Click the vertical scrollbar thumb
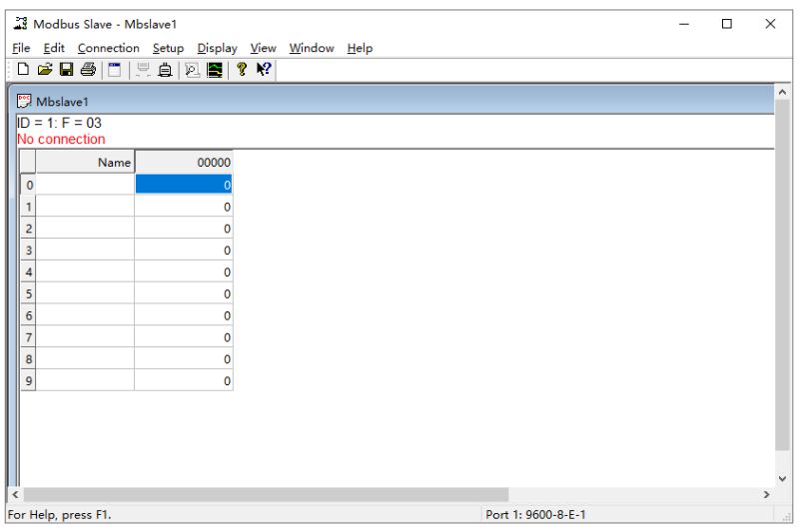799x532 pixels. 782,274
